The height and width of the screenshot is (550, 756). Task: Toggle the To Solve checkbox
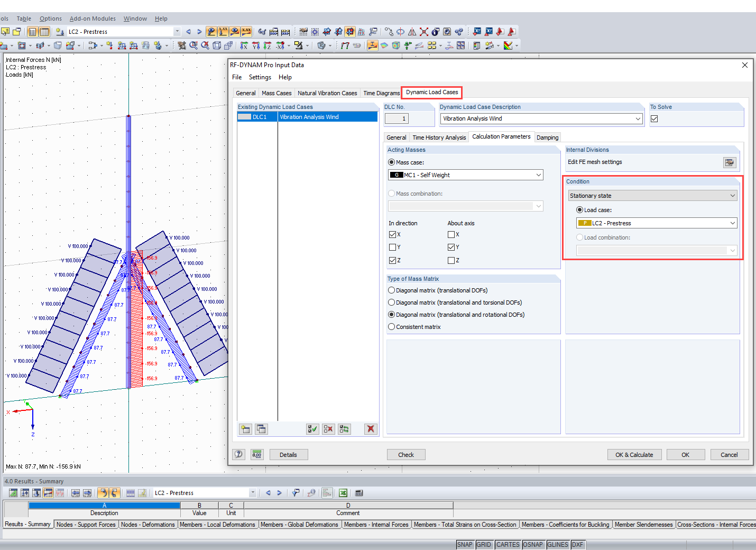tap(654, 118)
